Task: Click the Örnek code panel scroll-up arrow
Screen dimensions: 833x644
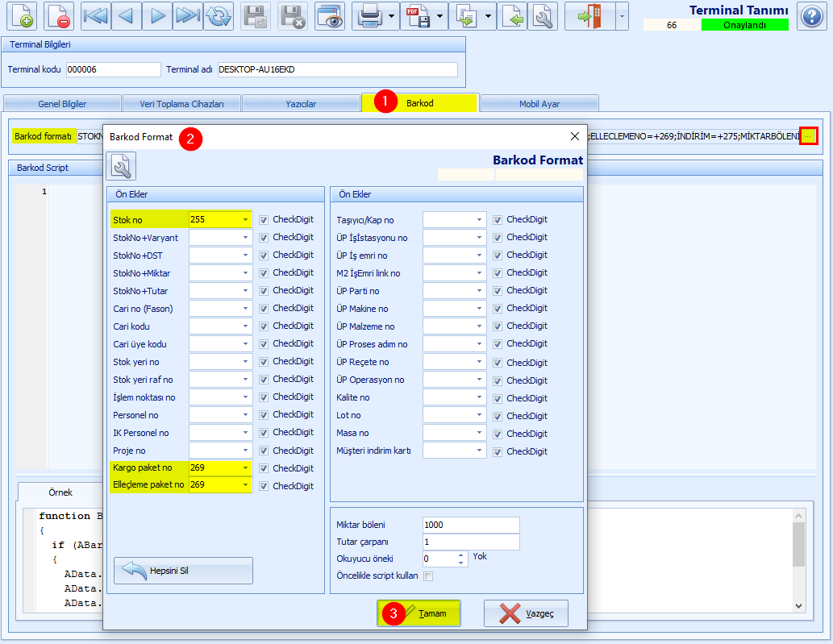Action: (798, 516)
